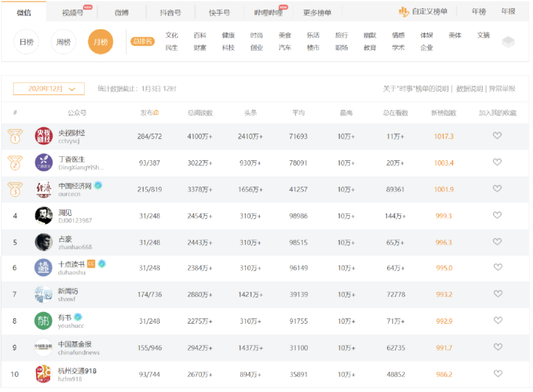Screen dimensions: 533x392
Task: Favorite 洞见 with its heart icon
Action: click(x=497, y=215)
